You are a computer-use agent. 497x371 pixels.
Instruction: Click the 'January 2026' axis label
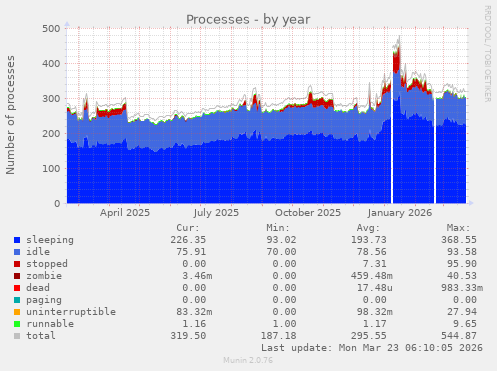click(x=400, y=213)
